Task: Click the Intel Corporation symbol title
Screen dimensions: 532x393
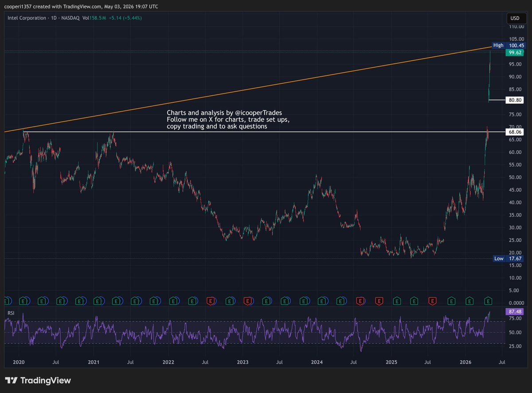Action: pyautogui.click(x=27, y=18)
